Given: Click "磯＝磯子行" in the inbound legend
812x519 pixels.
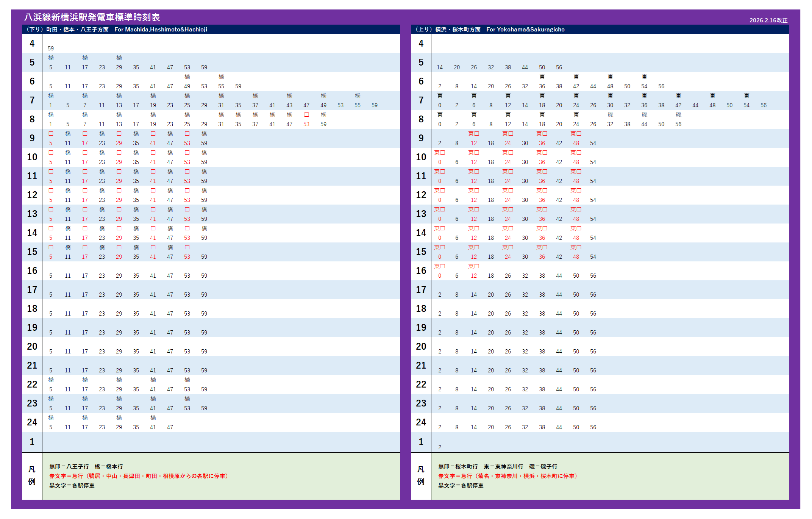Looking at the screenshot, I should click(x=543, y=467).
